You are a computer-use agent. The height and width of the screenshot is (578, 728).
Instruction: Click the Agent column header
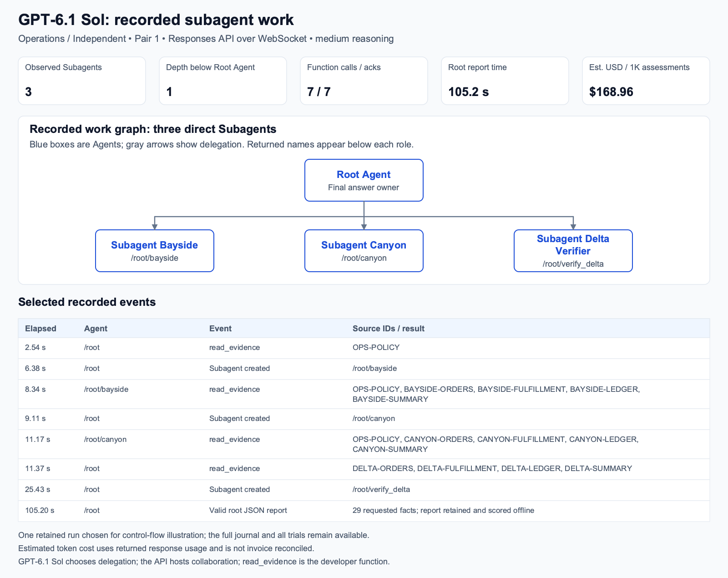tap(96, 329)
